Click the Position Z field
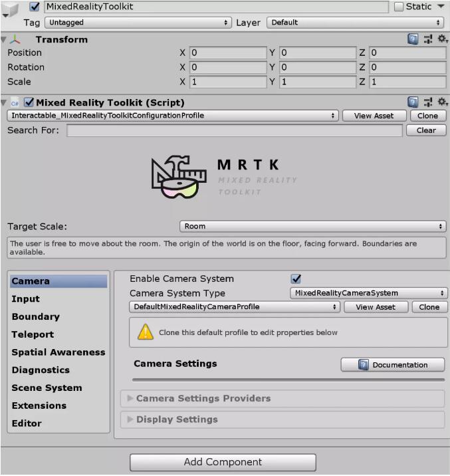450x476 pixels. point(407,53)
